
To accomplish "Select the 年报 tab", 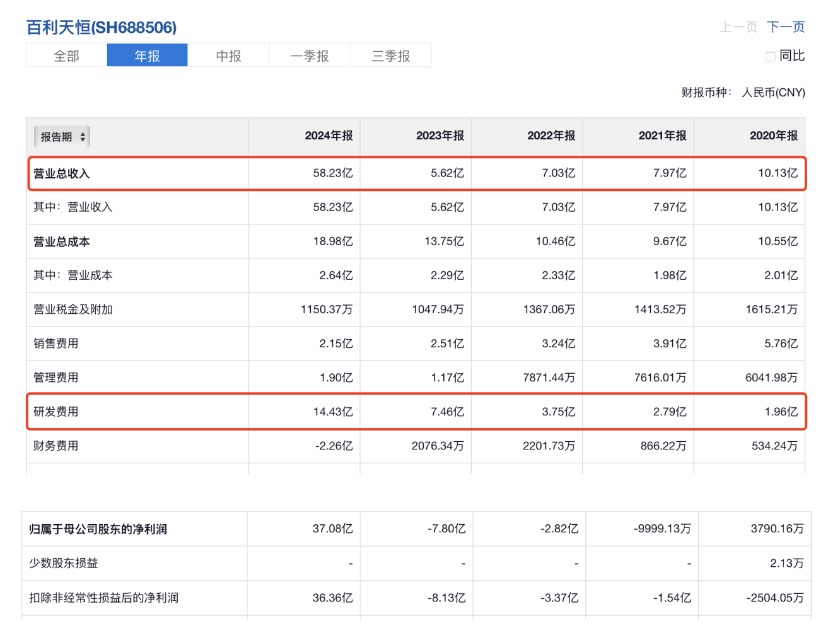I will (x=147, y=56).
